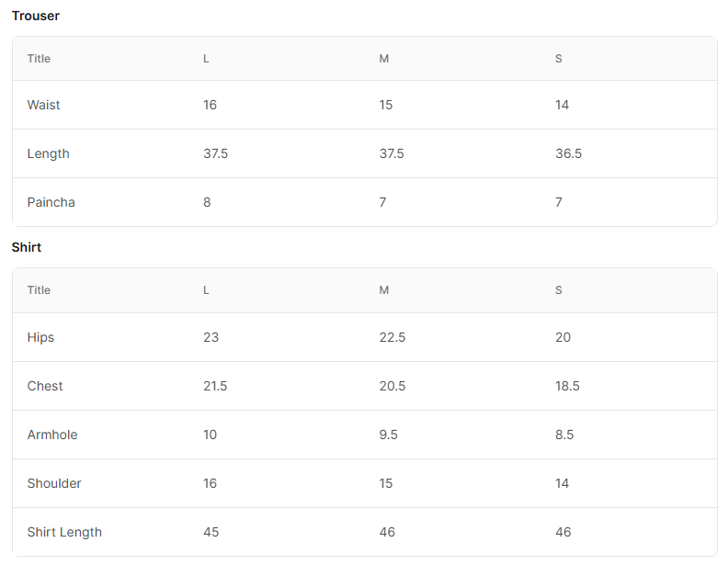
Task: Select the Shoulder row label
Action: tap(54, 483)
